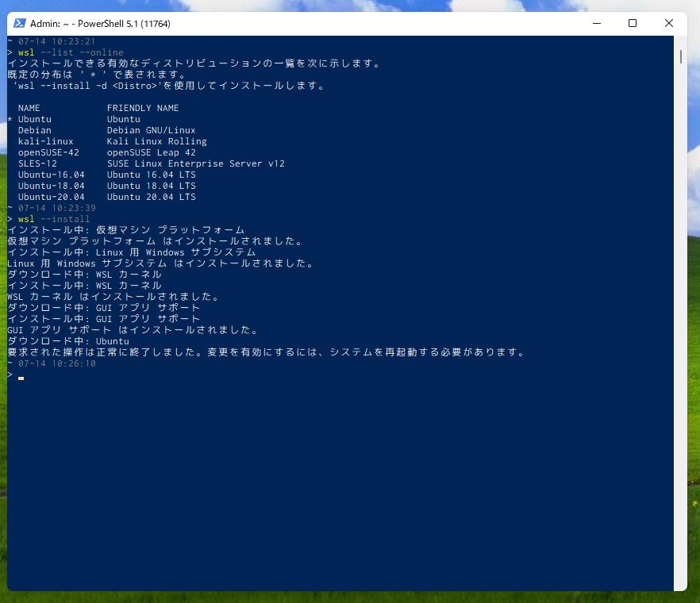Click the timestamp '07-14 10:26:10'
This screenshot has height=603, width=700.
pyautogui.click(x=56, y=363)
